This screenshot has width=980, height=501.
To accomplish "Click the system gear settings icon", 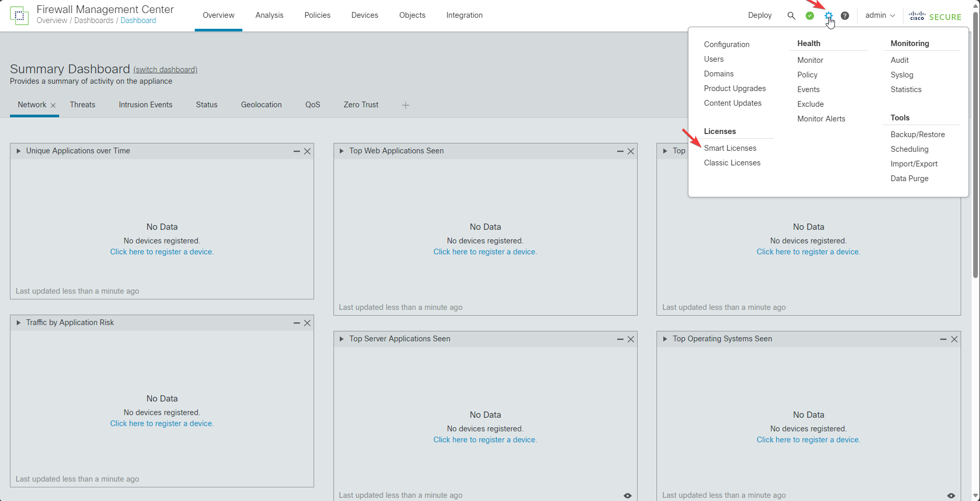I will [828, 16].
